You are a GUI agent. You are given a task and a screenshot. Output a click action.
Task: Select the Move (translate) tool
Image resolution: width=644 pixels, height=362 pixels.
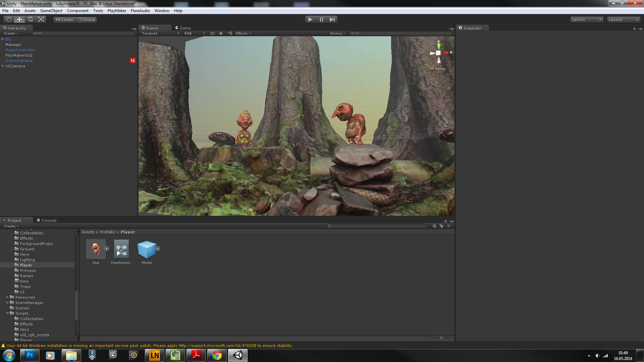point(19,19)
